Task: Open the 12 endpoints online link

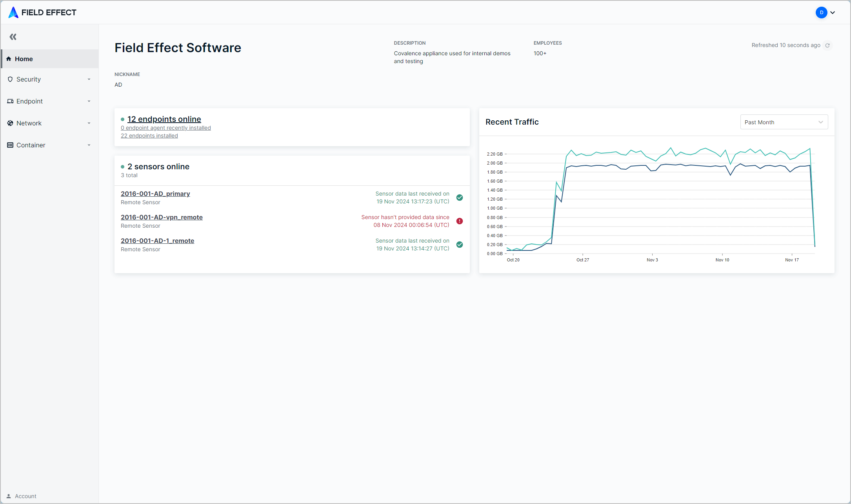Action: (164, 119)
